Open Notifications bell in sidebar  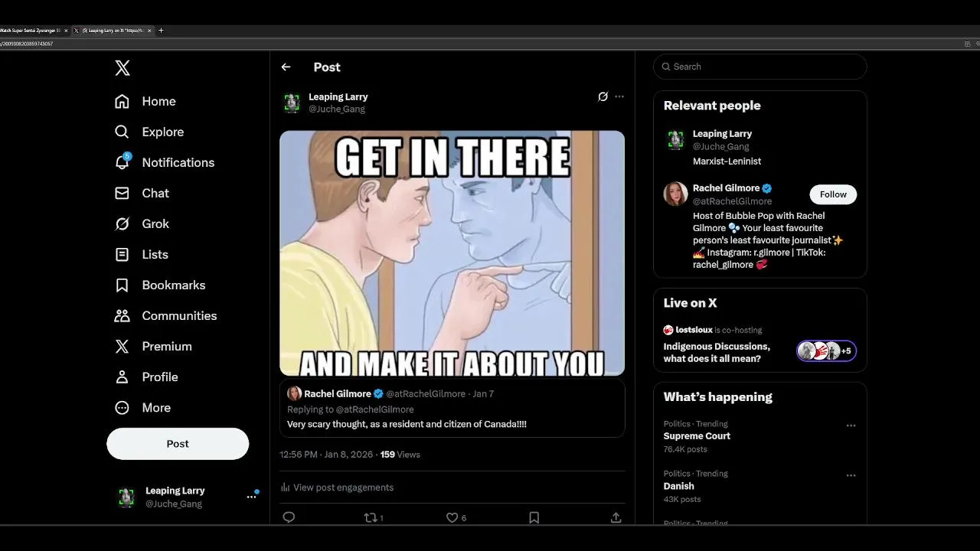(122, 162)
